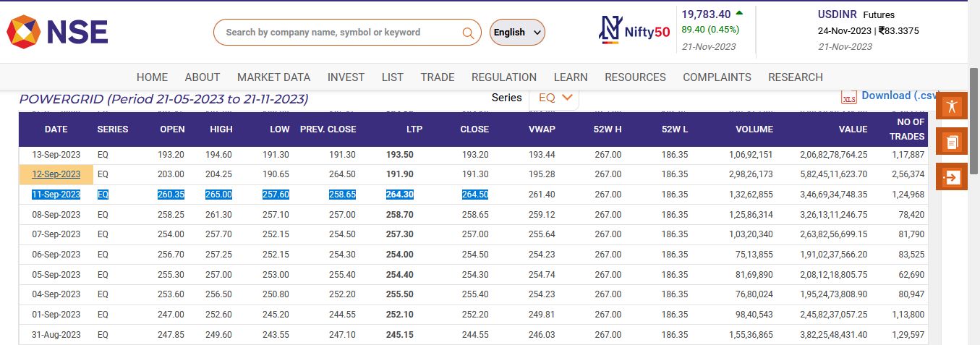Click the PREV. CLOSE column header

tap(328, 129)
